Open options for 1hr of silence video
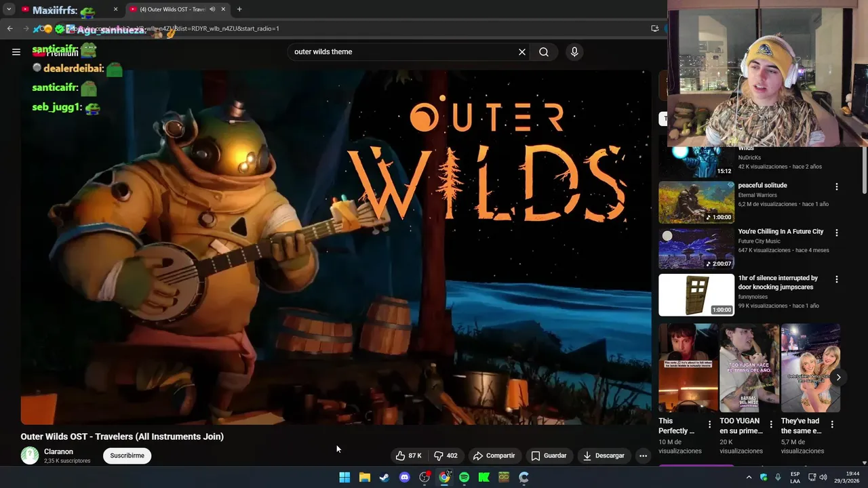 click(836, 279)
